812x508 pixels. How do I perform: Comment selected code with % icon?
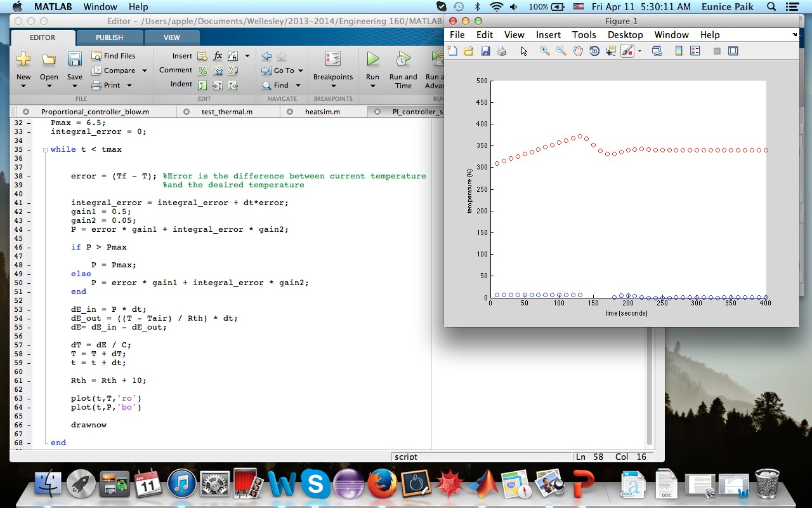(x=202, y=70)
